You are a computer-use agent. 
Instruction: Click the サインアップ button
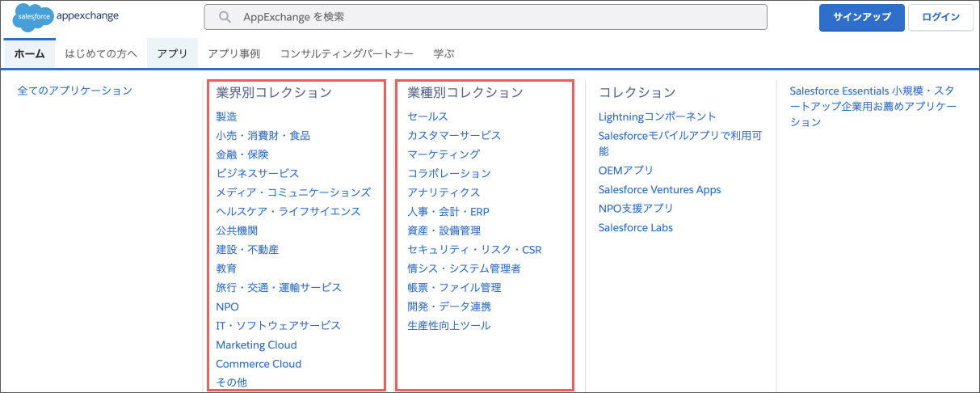point(861,17)
